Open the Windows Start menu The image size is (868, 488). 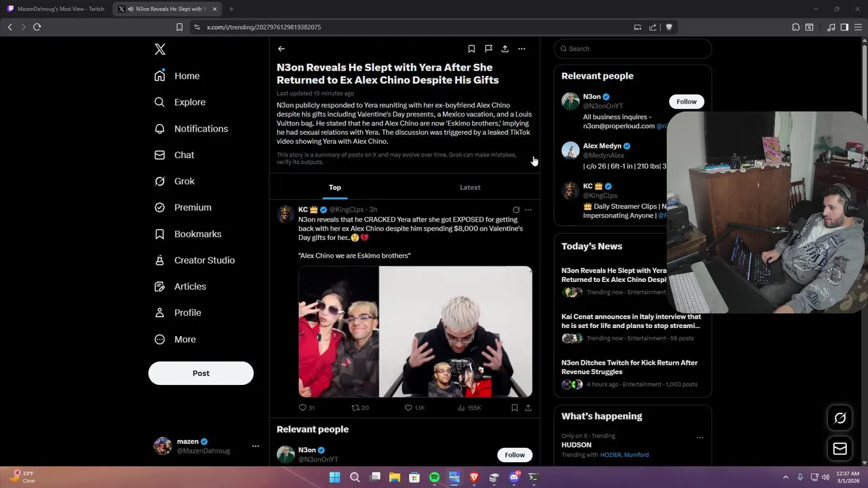coord(335,477)
